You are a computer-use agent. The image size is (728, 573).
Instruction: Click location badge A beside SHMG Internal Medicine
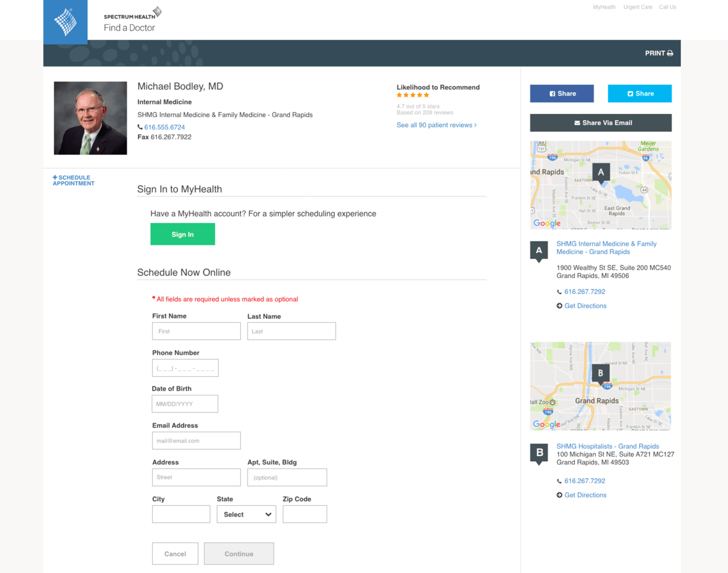point(539,251)
